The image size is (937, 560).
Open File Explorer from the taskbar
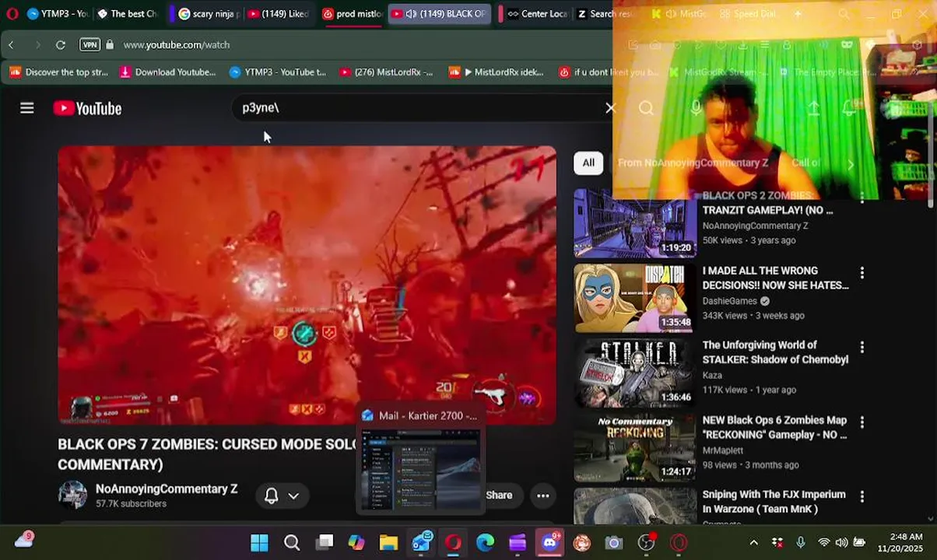coord(388,543)
